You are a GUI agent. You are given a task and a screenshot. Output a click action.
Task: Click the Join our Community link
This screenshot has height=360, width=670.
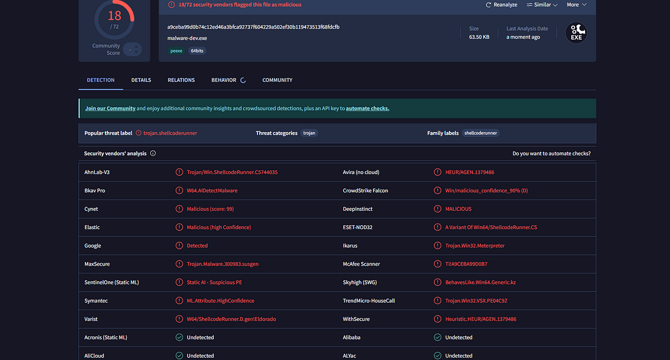pos(110,108)
